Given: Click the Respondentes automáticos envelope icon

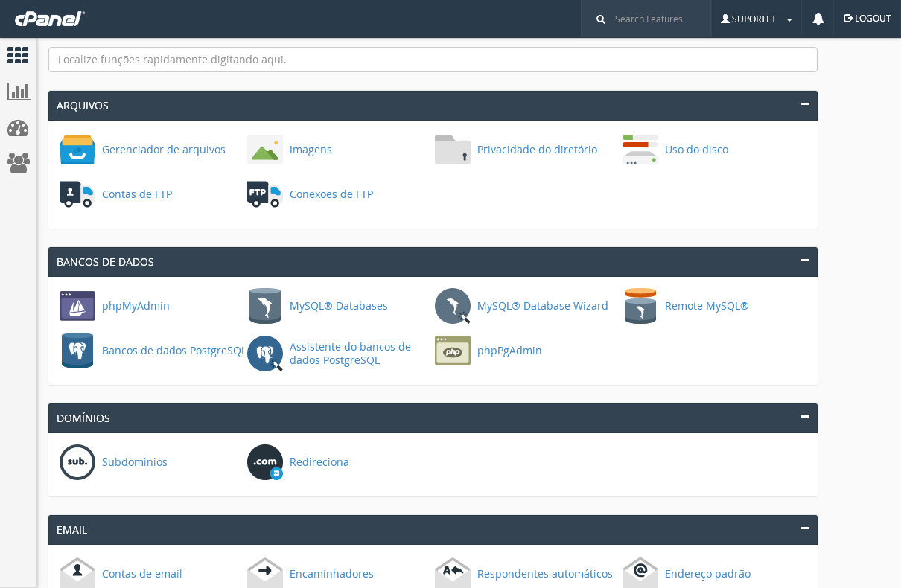Looking at the screenshot, I should tap(453, 573).
